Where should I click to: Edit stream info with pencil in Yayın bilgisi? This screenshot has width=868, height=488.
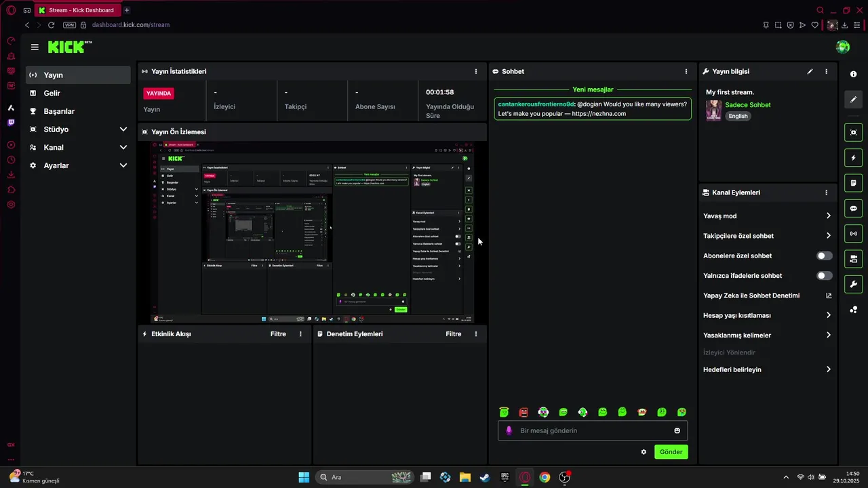pyautogui.click(x=810, y=71)
